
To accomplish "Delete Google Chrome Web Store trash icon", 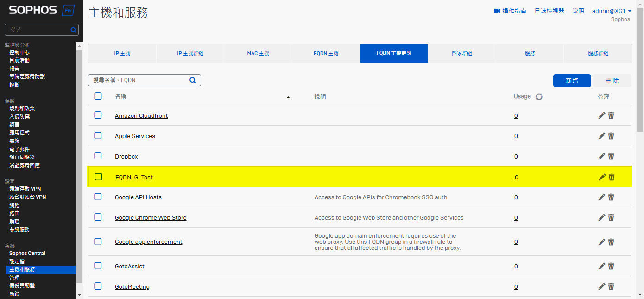I will coord(611,217).
